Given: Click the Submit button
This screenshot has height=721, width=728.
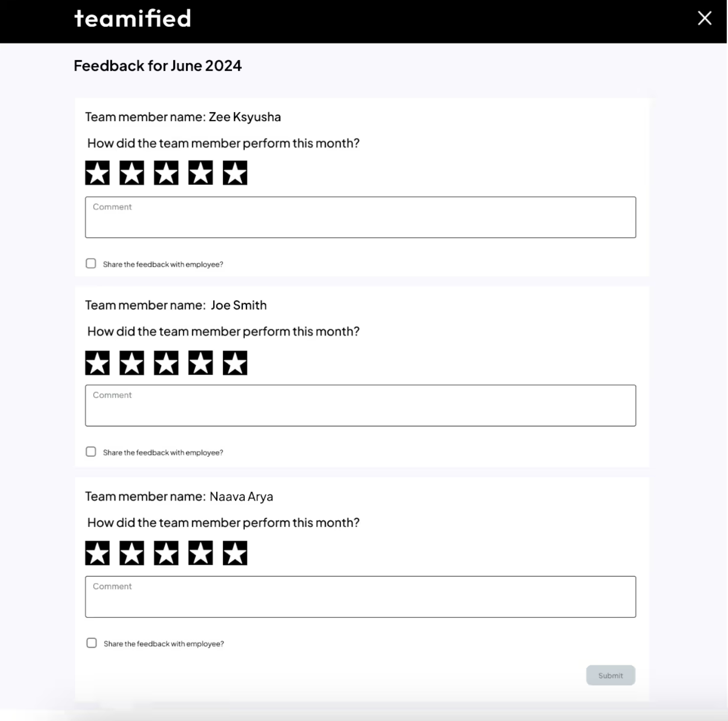Looking at the screenshot, I should tap(610, 675).
